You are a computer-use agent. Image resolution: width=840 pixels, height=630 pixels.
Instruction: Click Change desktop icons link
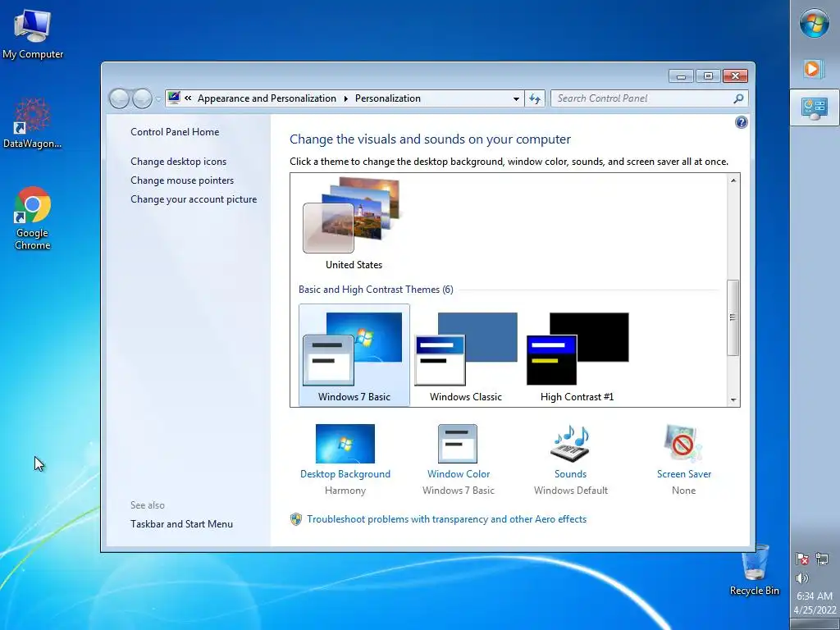click(x=178, y=162)
